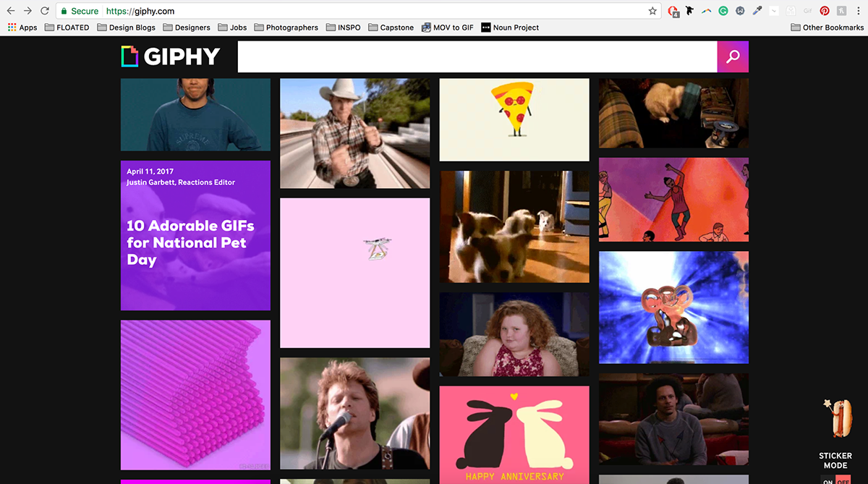Click the green secure padlock icon
Viewport: 868px width, 484px height.
point(64,11)
